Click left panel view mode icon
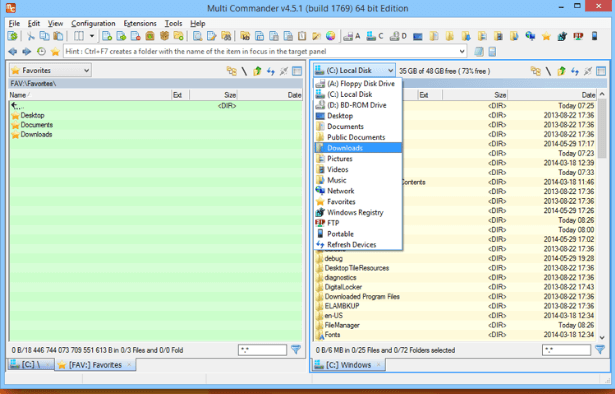Screen dimensions: 615x394 coord(297,71)
